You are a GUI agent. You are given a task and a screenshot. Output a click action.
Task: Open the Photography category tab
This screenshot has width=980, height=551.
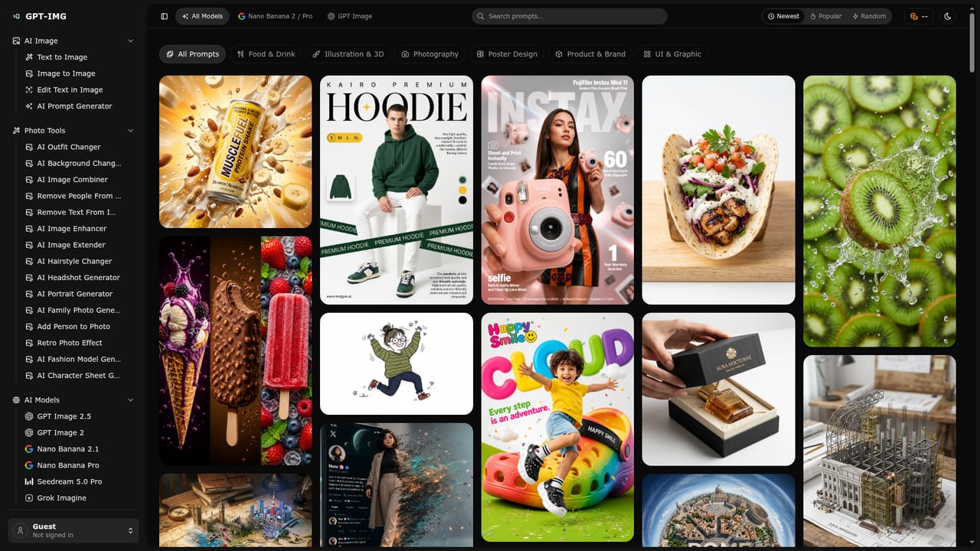point(430,54)
